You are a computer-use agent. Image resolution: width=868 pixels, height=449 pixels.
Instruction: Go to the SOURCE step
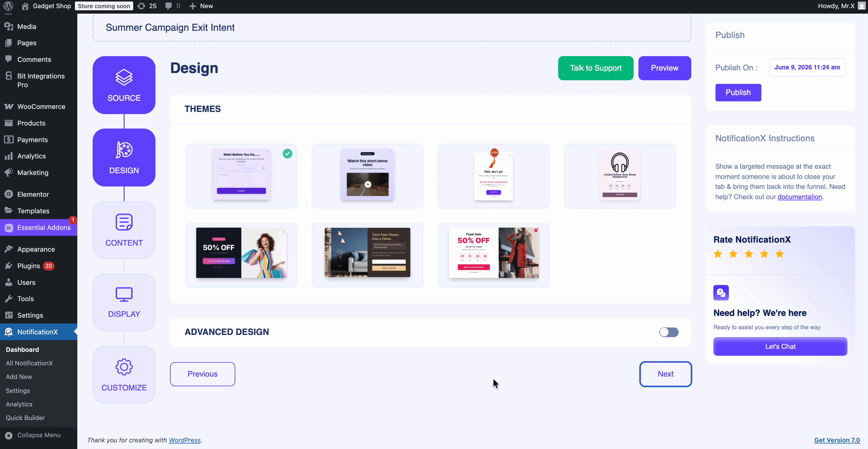(x=124, y=85)
